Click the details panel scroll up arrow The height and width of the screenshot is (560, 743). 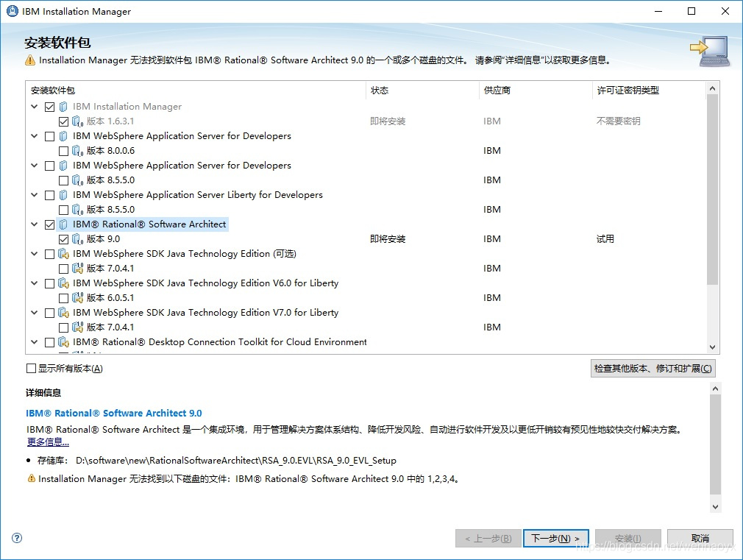(x=716, y=389)
